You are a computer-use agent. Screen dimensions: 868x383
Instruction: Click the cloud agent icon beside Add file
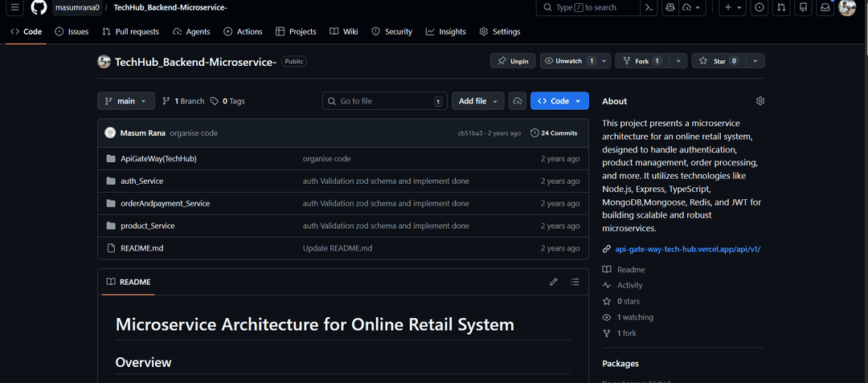[518, 101]
